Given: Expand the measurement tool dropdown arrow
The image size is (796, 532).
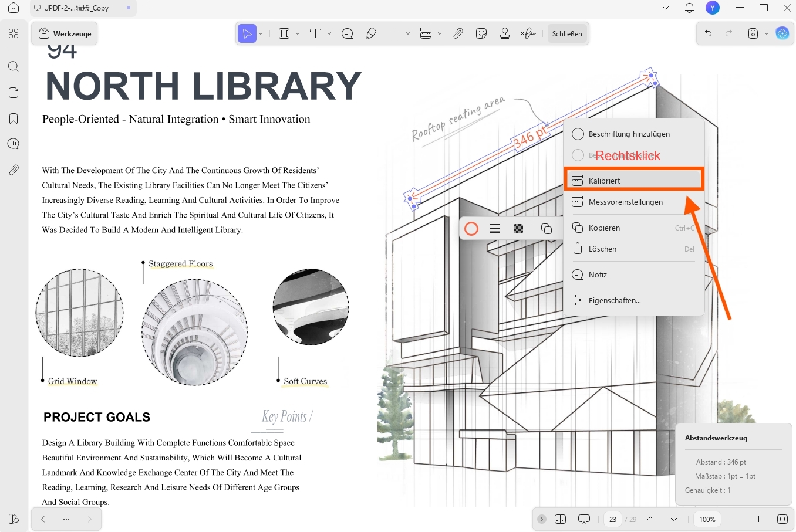Looking at the screenshot, I should click(x=440, y=33).
